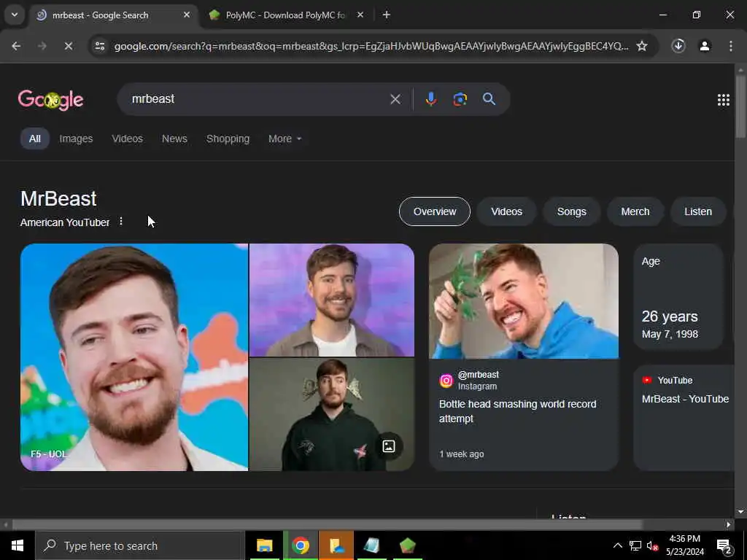
Task: Clear the search box text
Action: (395, 99)
